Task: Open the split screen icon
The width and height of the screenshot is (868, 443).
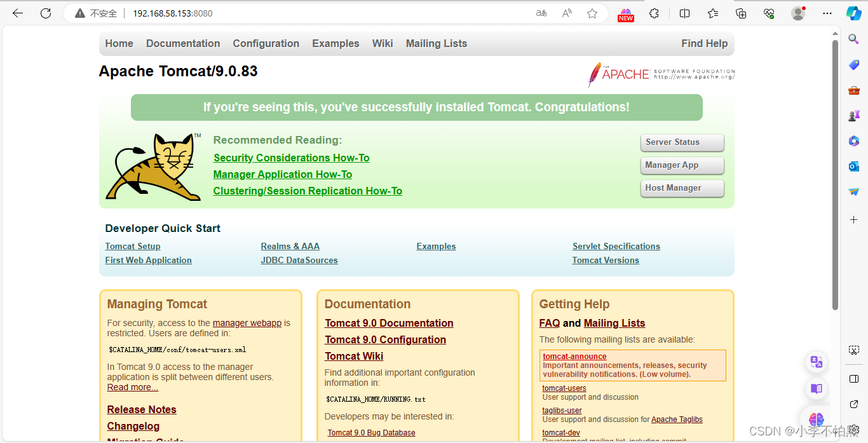Action: point(683,13)
